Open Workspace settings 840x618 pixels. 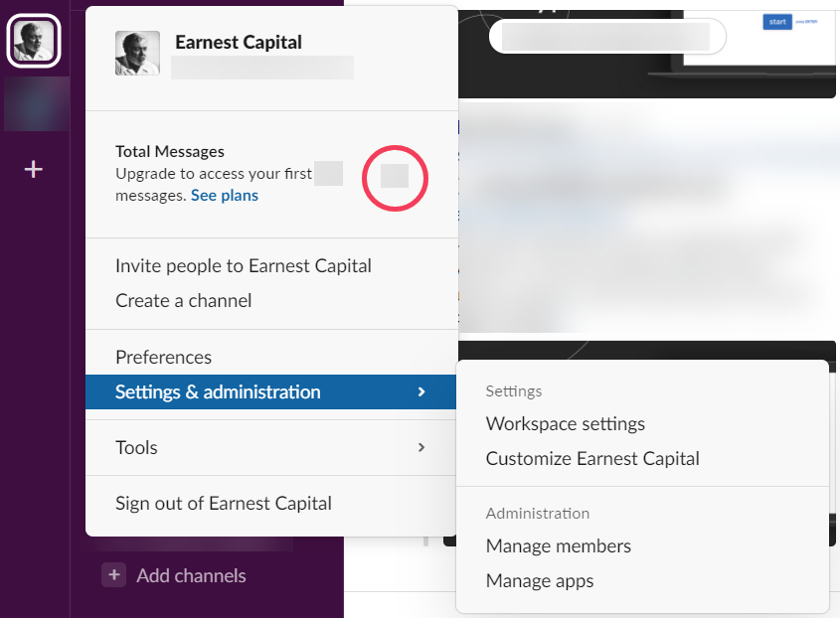566,424
